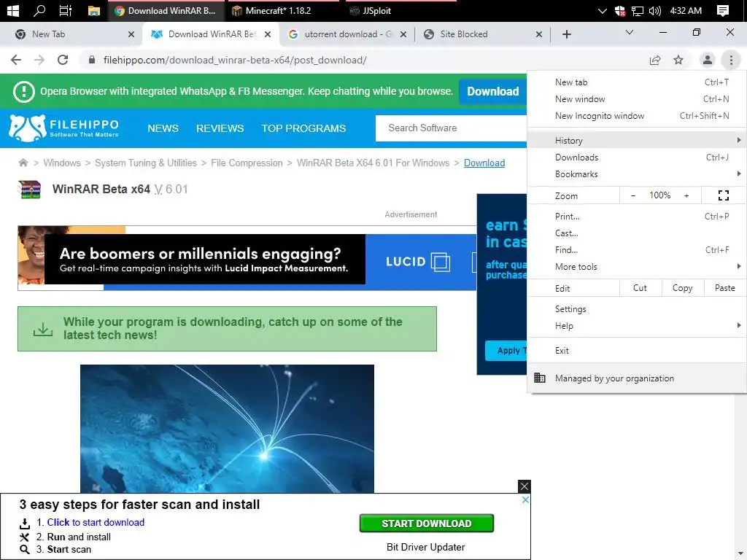
Task: Click the share page icon in address bar
Action: coord(655,60)
